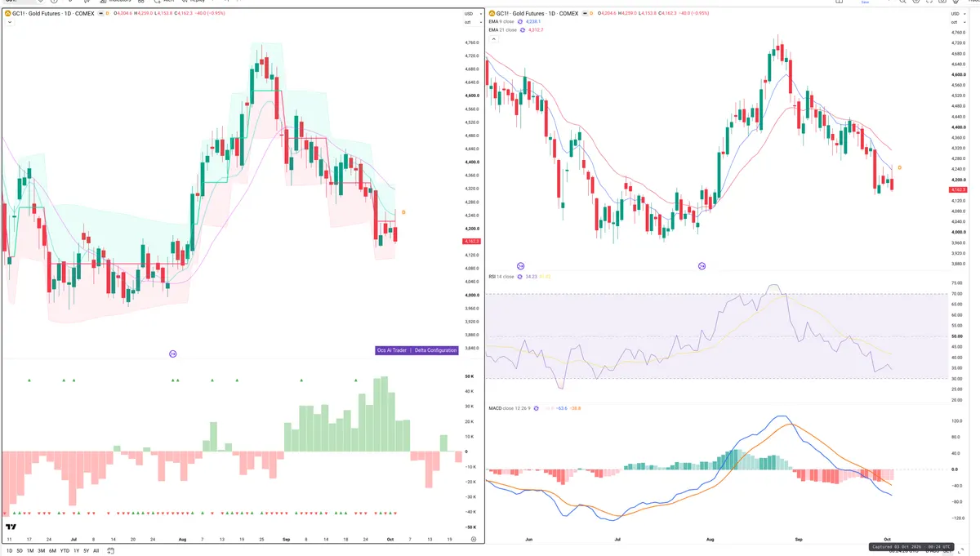Click red 4,162.3 price tag on right axis

point(958,189)
